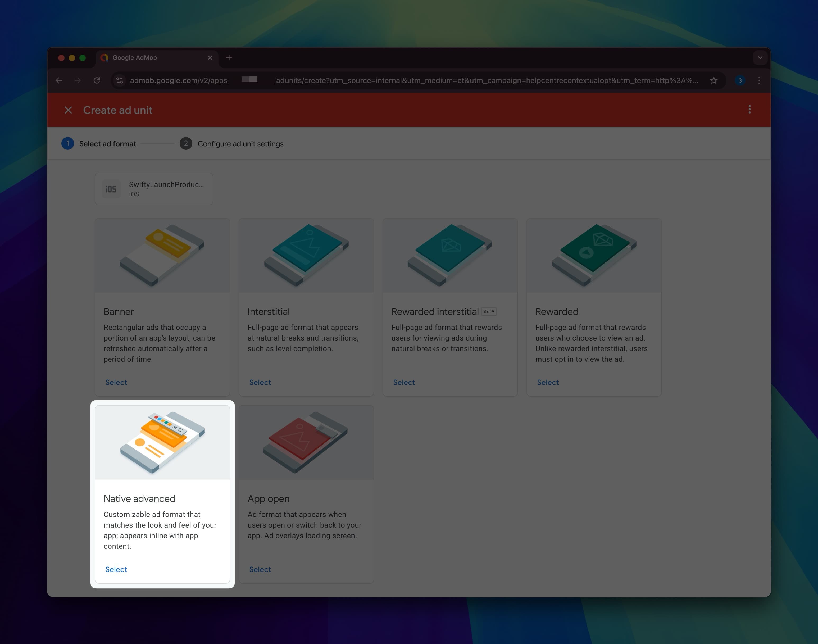
Task: Click the Interstitial illustration thumbnail
Action: click(306, 256)
